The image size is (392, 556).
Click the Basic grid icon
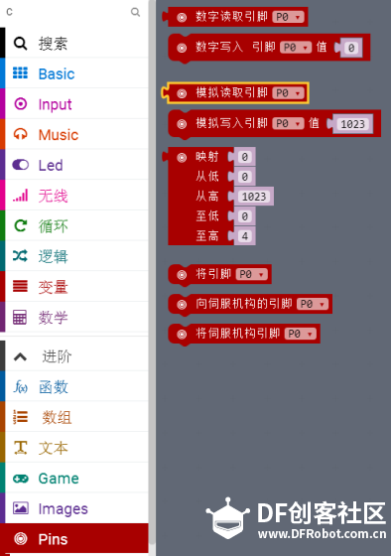pyautogui.click(x=20, y=73)
